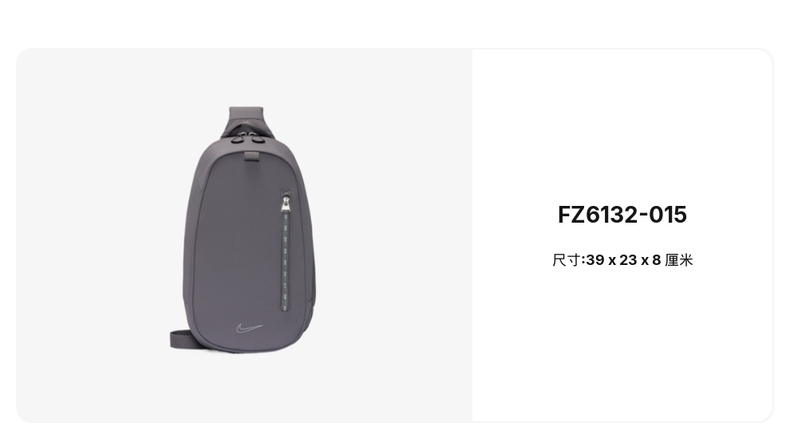790x423 pixels.
Task: Click the number 8 in dimensions
Action: pyautogui.click(x=656, y=260)
